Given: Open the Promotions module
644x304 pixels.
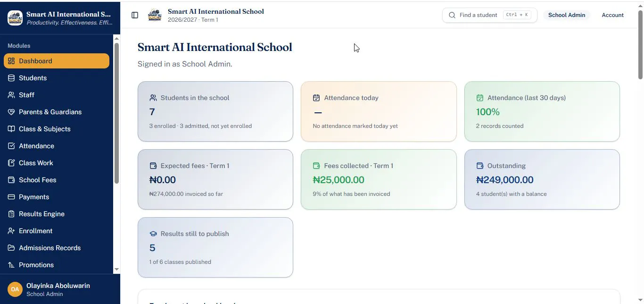Looking at the screenshot, I should (x=57, y=265).
